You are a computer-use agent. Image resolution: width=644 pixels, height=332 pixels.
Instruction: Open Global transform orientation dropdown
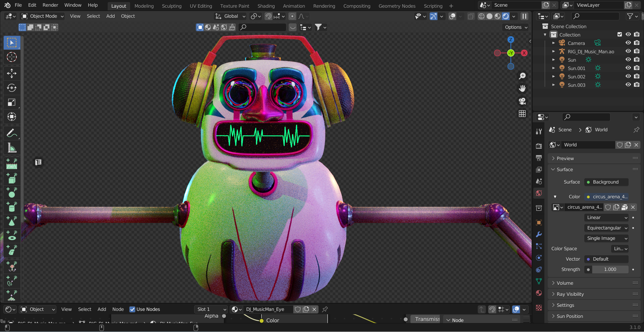pos(230,16)
